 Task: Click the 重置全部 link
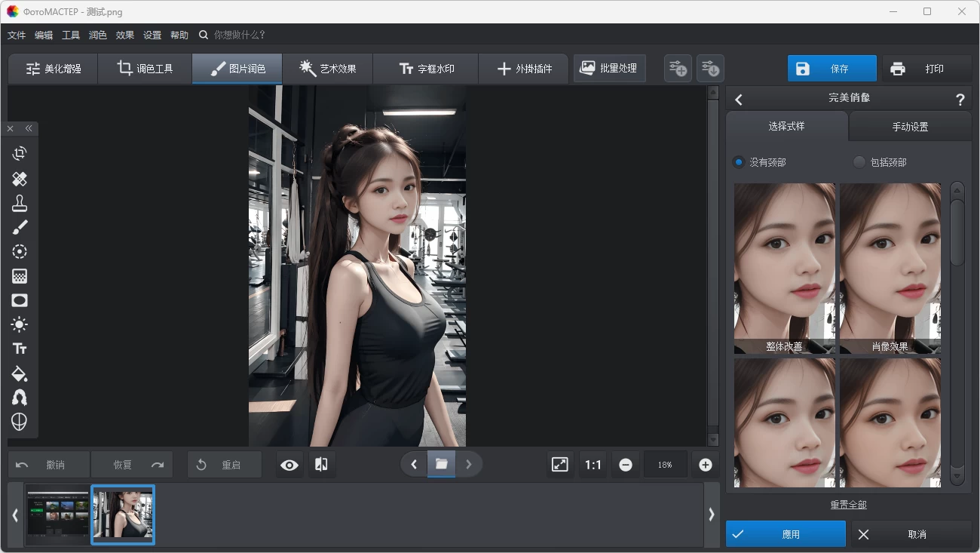(848, 505)
